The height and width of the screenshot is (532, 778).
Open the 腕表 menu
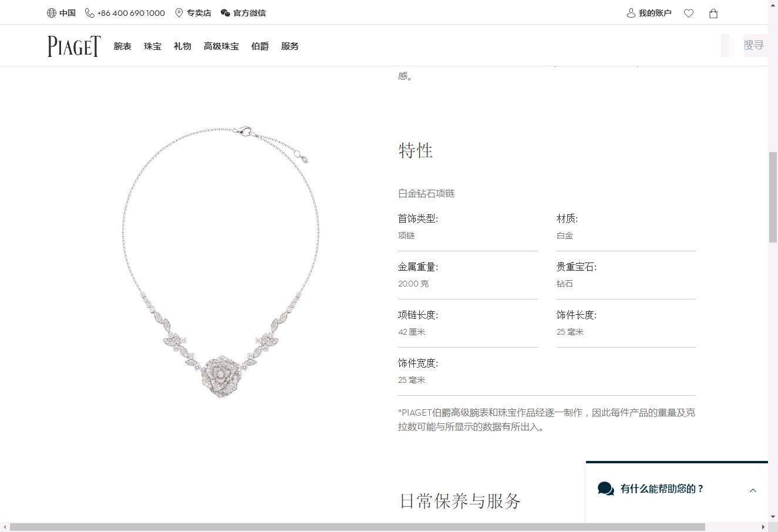click(x=123, y=46)
